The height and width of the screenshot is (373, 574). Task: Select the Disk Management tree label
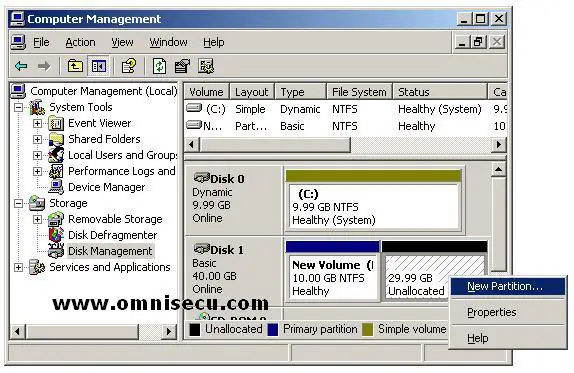110,251
